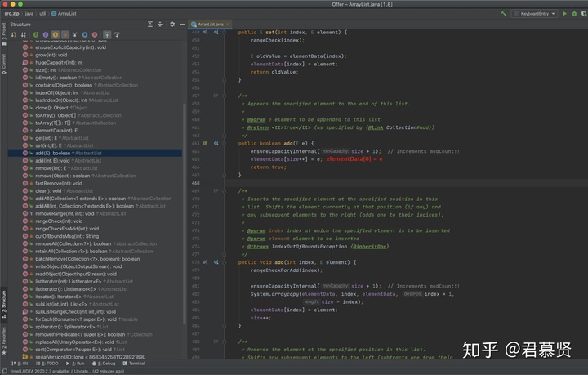588x375 pixels.
Task: Fold Javadoc comment at line 457
Action: (225, 96)
